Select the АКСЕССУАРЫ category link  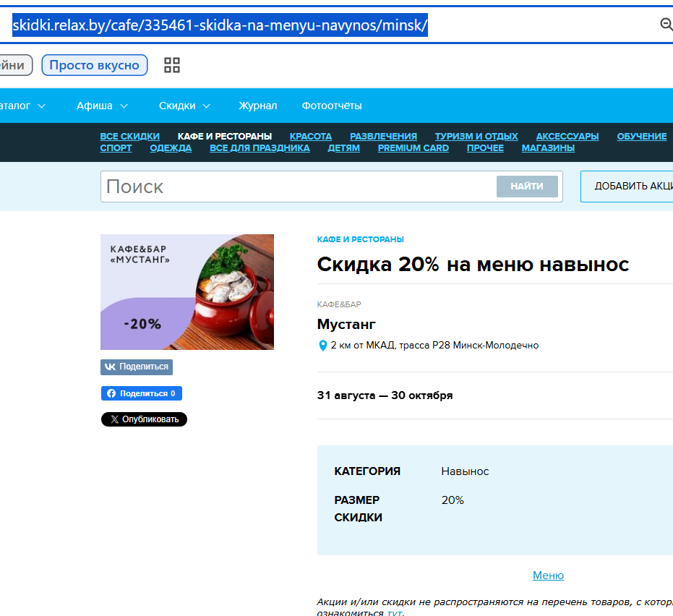[567, 137]
